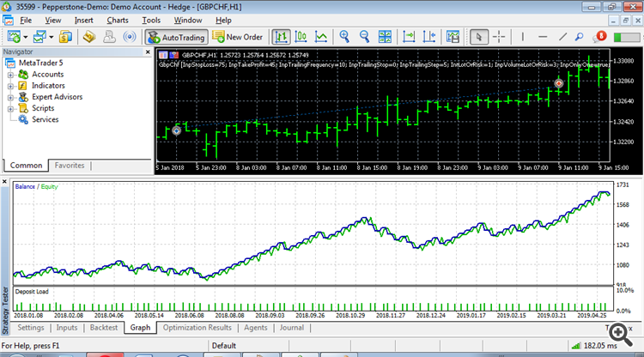Zoom out the chart

click(x=364, y=37)
